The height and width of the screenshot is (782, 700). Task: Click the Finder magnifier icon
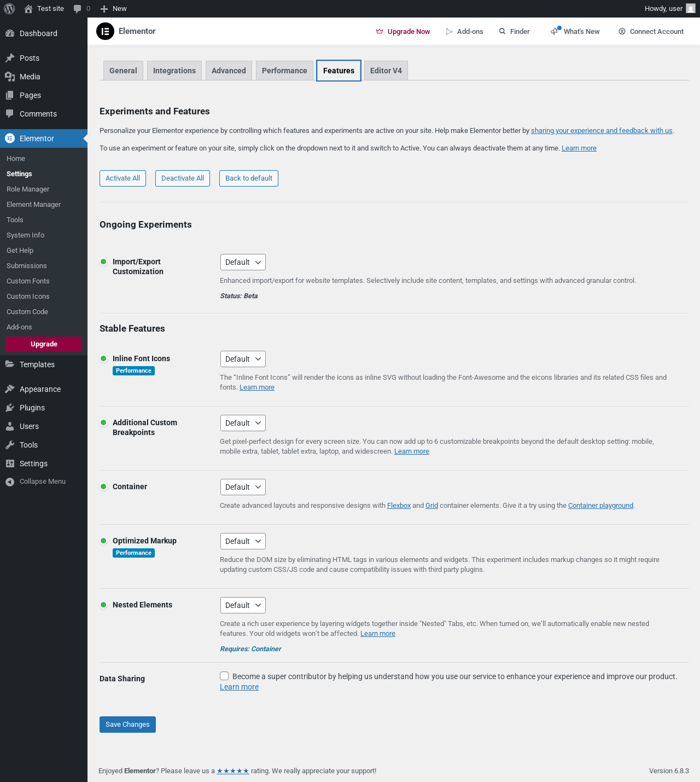coord(502,32)
